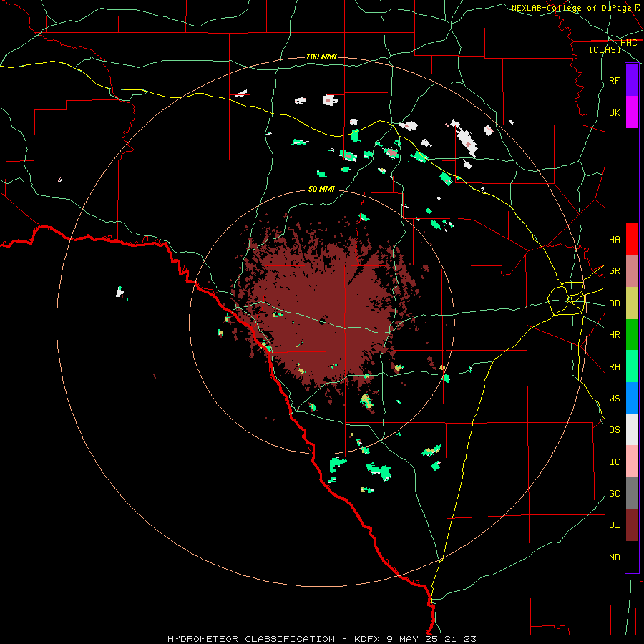Click the 'RA' legend label
Viewport: 644px width, 644px height.
(614, 367)
